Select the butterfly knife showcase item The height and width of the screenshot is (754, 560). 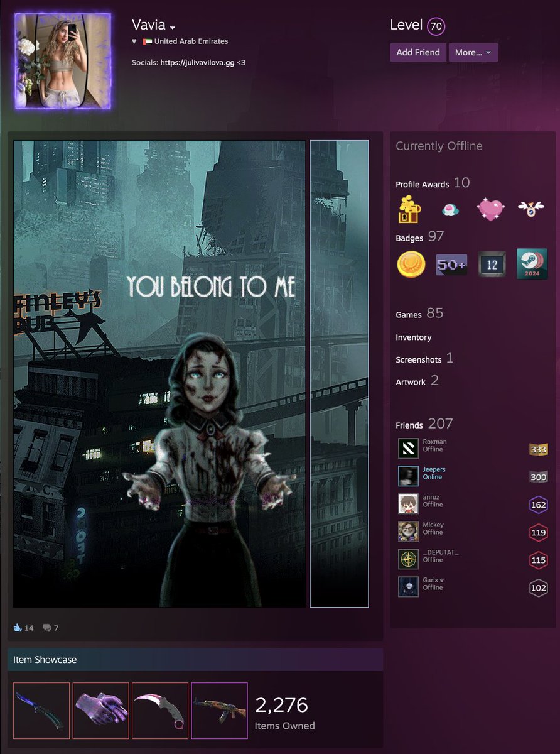coord(41,711)
